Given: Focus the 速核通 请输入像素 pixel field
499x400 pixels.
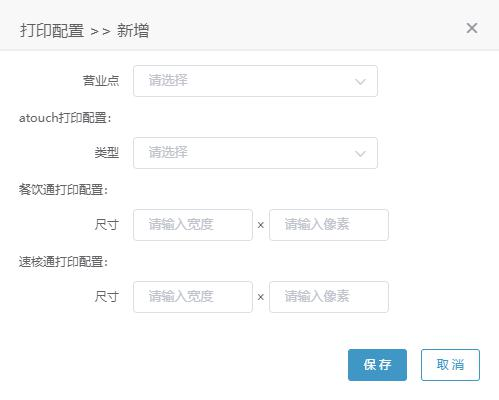Looking at the screenshot, I should tap(329, 297).
